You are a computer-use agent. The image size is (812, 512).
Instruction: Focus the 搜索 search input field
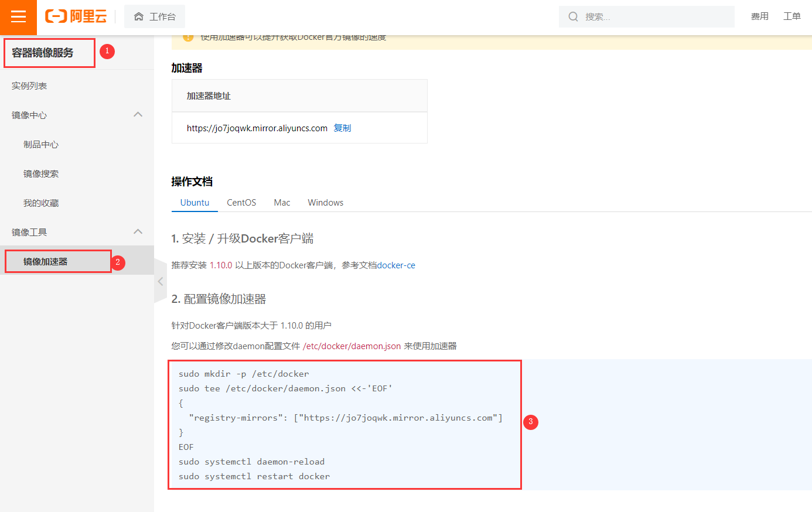pos(647,16)
